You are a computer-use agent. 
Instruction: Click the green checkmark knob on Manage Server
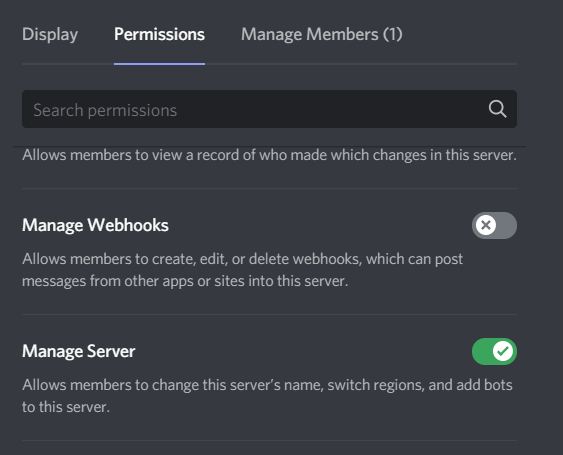(x=503, y=351)
